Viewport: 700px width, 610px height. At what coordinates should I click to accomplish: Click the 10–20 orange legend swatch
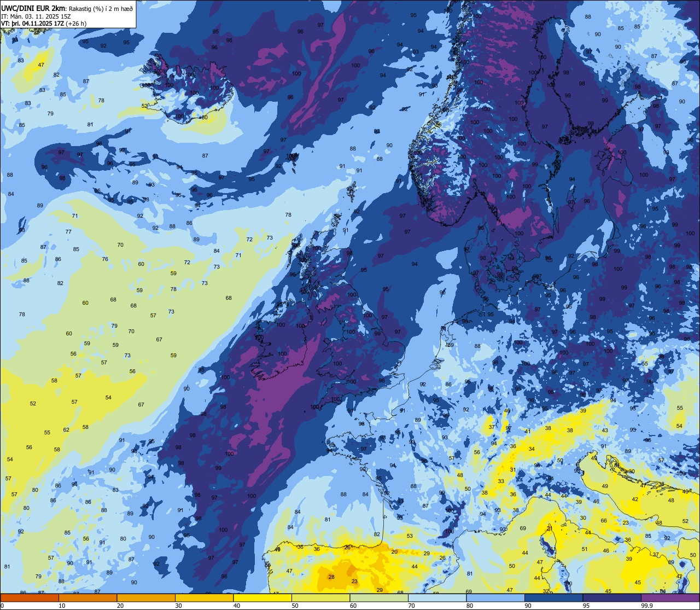(x=87, y=597)
